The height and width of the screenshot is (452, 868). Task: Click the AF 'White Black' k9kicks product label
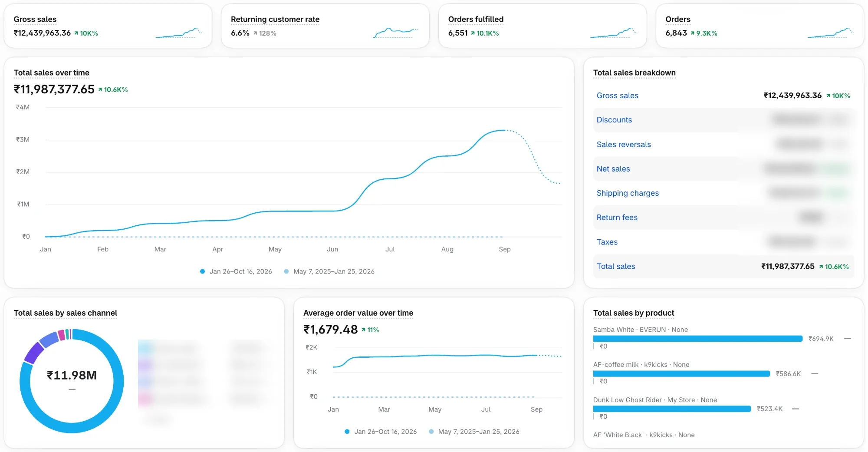[644, 435]
